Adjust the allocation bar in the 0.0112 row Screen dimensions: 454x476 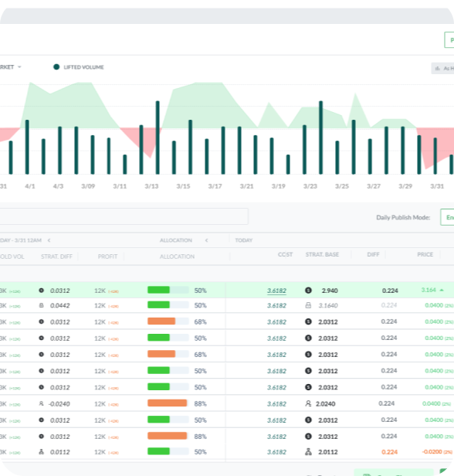(x=168, y=451)
